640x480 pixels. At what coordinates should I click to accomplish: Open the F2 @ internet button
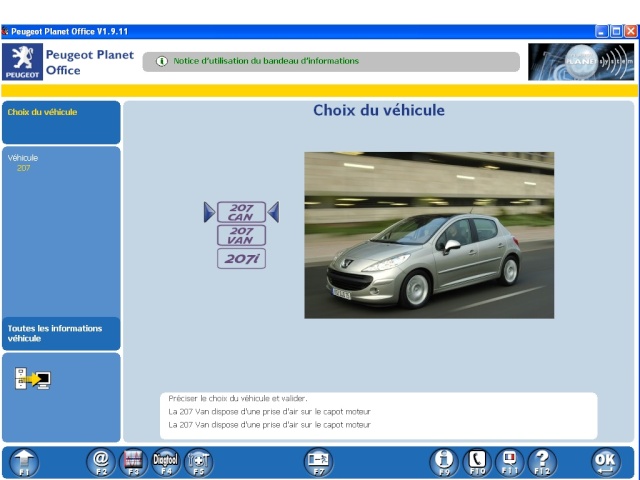[100, 463]
